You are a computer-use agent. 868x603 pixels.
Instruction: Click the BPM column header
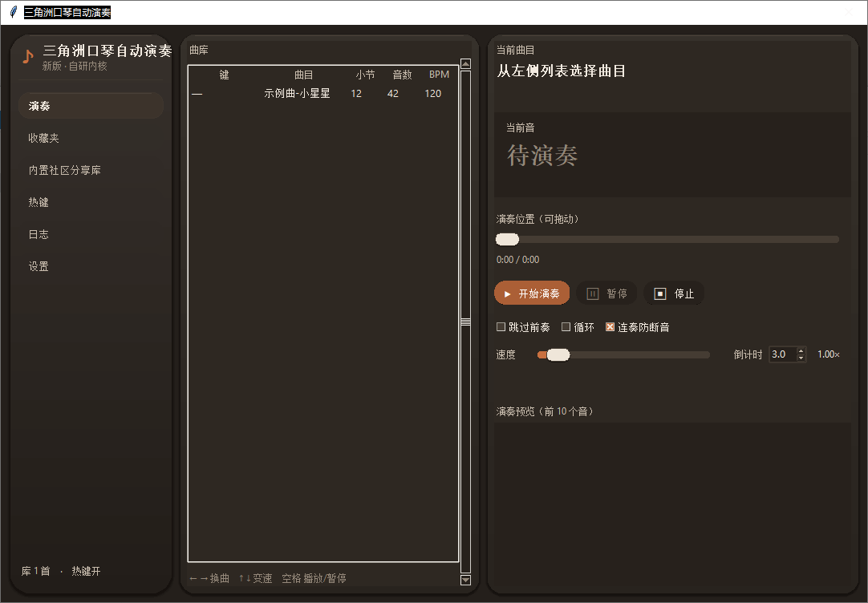439,75
